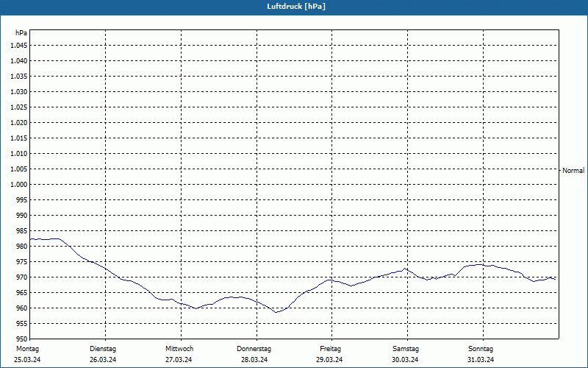Click the date '26.03.24'
Screen dimensions: 588x368
[x=103, y=360]
